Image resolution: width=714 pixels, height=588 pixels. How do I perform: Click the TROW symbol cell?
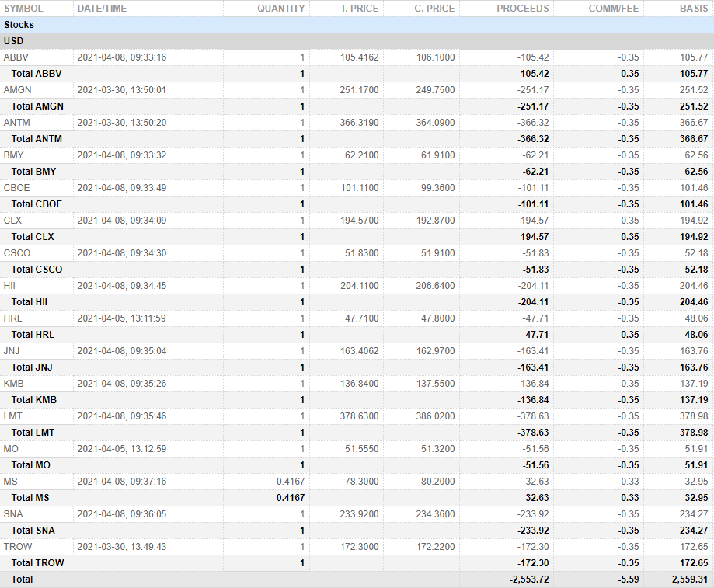(18, 547)
